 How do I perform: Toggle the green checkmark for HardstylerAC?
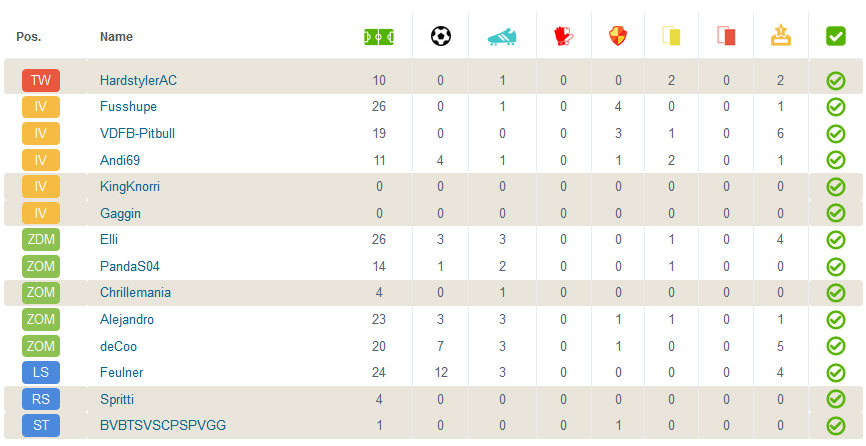point(836,81)
